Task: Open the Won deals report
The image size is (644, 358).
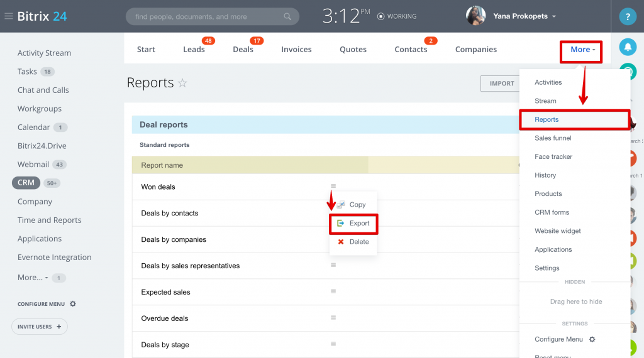Action: tap(158, 187)
